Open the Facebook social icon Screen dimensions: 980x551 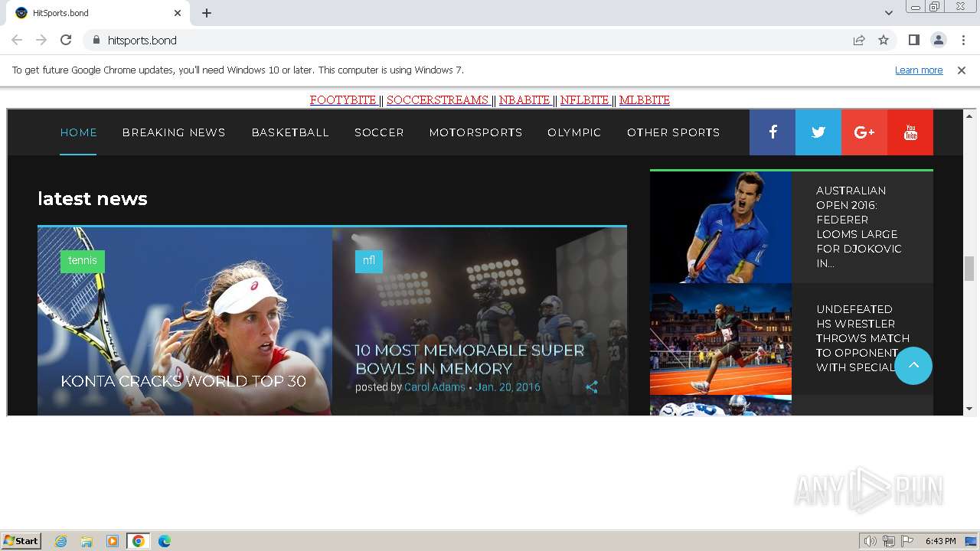[773, 132]
